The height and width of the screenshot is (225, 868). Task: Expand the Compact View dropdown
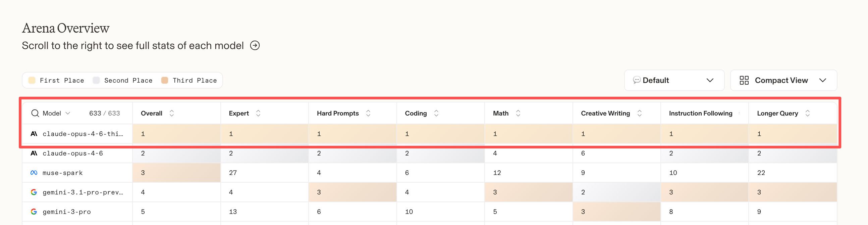point(783,80)
